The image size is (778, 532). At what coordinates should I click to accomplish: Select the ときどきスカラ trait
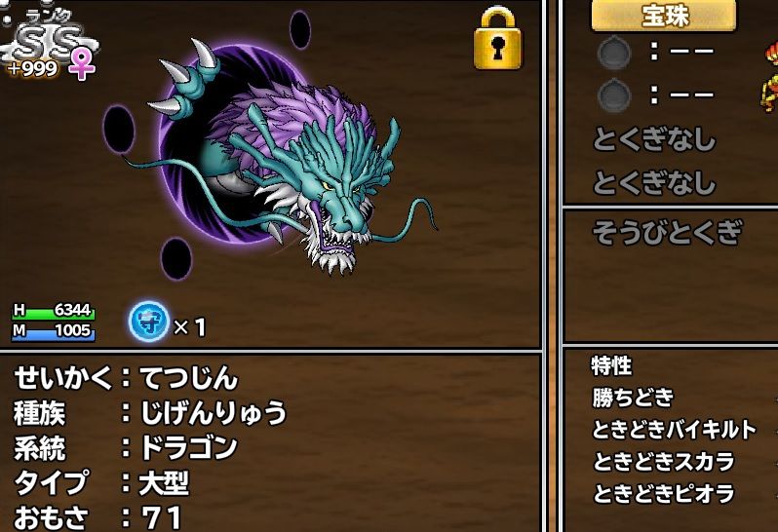click(x=663, y=462)
